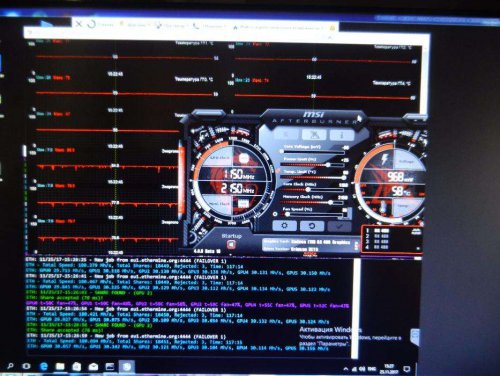
Task: Open Windows taskbar search magnifier
Action: pyautogui.click(x=10, y=367)
